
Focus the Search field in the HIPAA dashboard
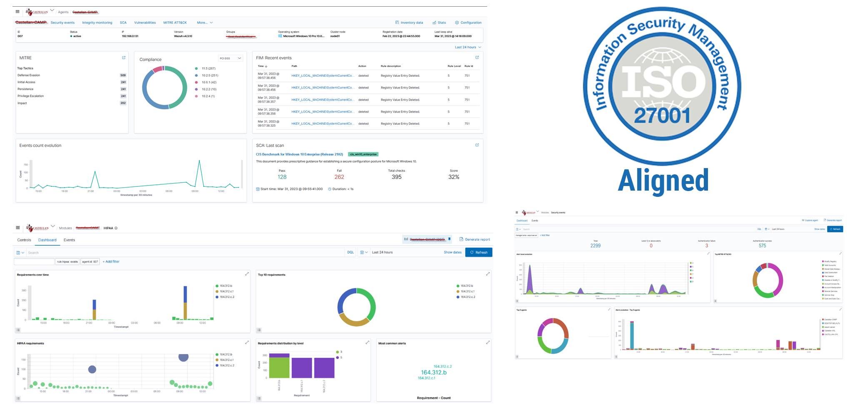tap(185, 252)
